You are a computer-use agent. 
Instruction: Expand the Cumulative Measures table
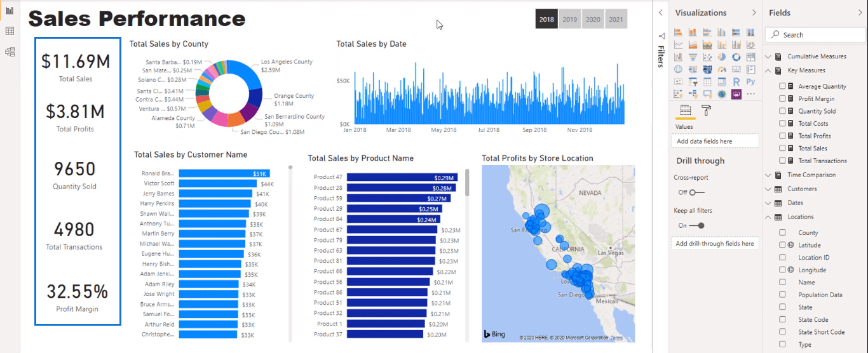pos(768,57)
